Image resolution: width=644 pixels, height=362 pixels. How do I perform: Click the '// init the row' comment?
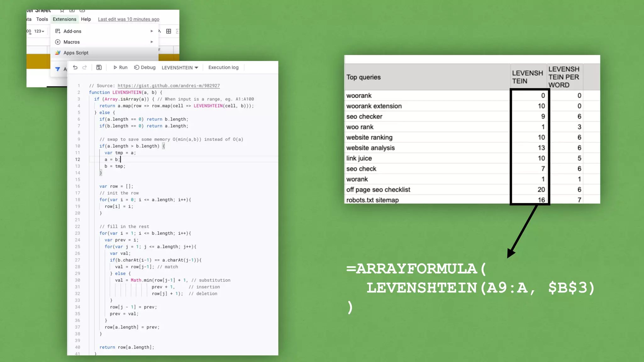119,193
